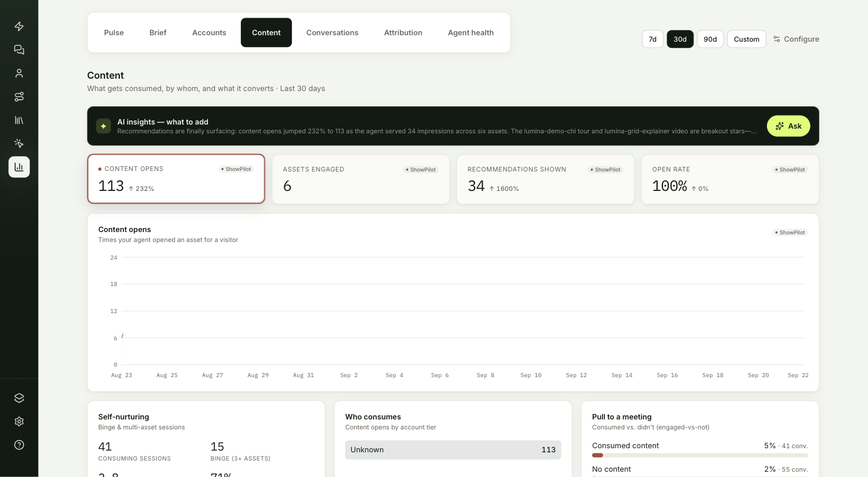Click the Pull to a meeting heading
Screen dimensions: 868x477
click(x=622, y=416)
